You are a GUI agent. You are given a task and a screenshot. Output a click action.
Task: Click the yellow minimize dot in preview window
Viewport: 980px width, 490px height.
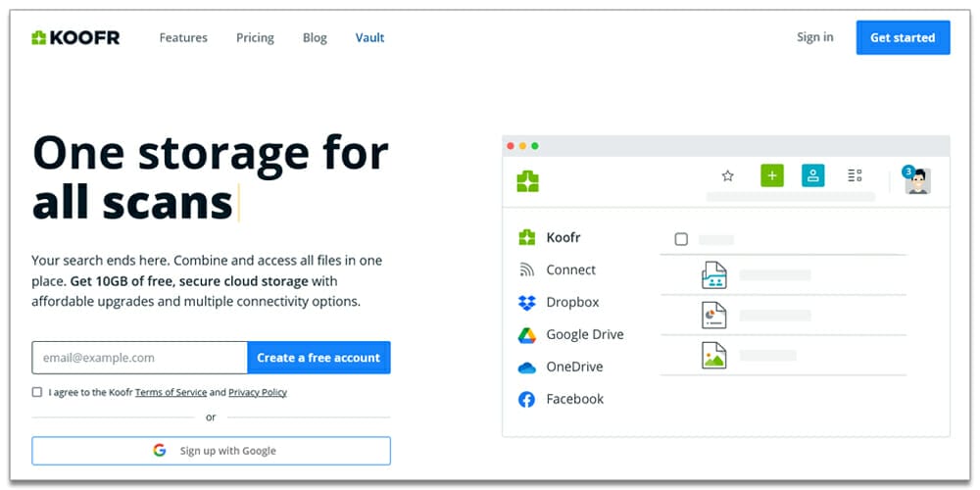[x=522, y=146]
